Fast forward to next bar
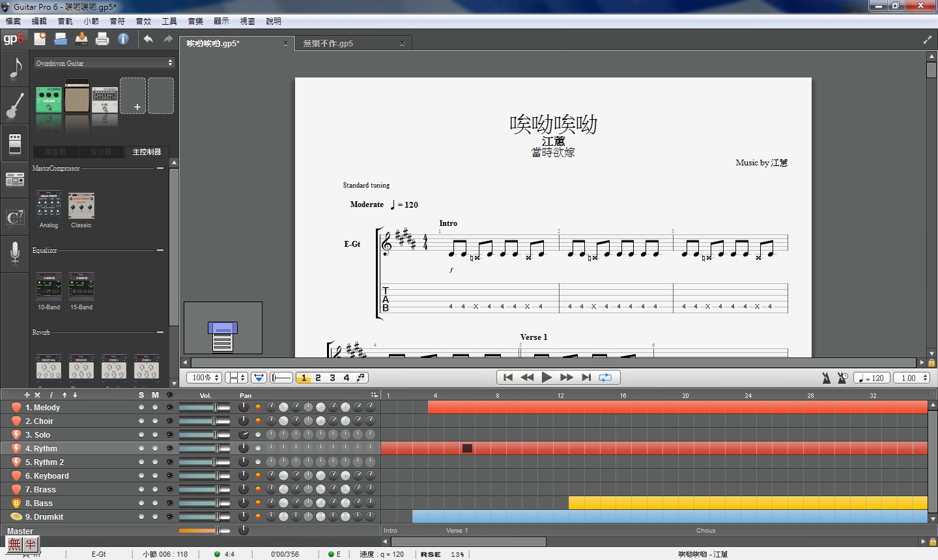Image resolution: width=938 pixels, height=560 pixels. [x=567, y=377]
